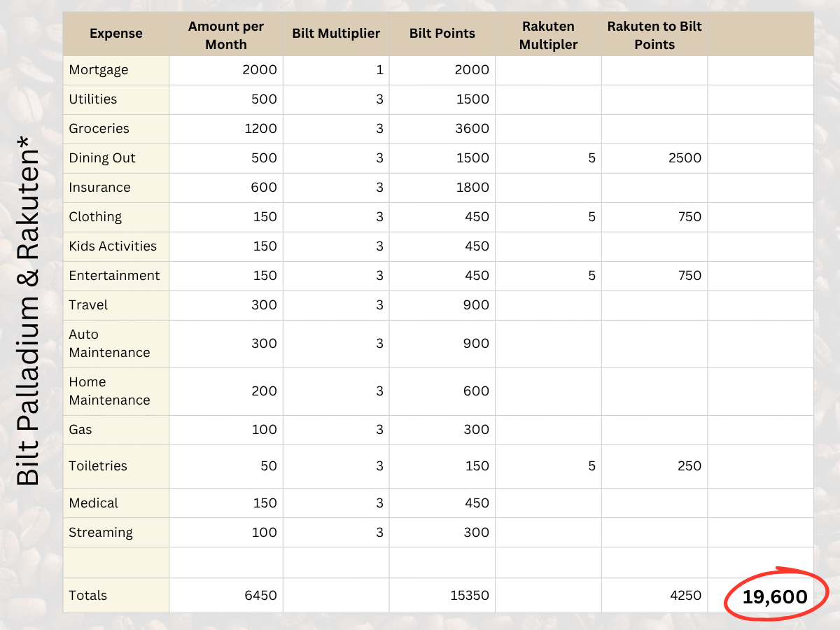
Task: Select the Gas Bilt Points value "300"
Action: [476, 430]
